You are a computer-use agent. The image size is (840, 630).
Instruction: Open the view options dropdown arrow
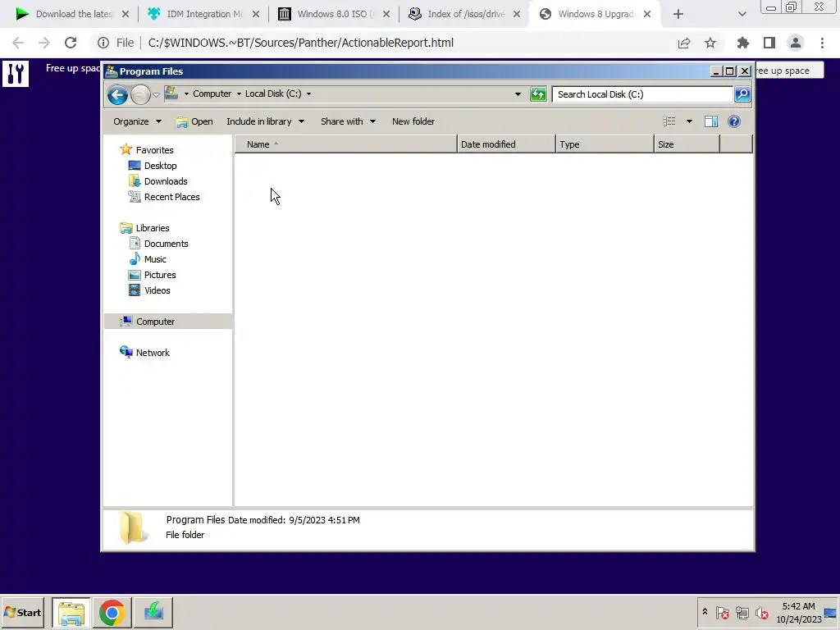[689, 121]
